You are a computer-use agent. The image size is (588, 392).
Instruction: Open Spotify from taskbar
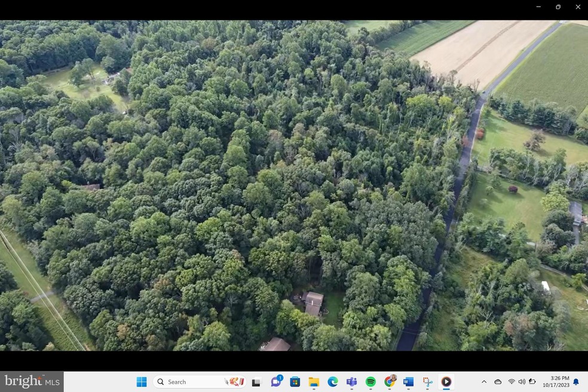click(x=370, y=382)
